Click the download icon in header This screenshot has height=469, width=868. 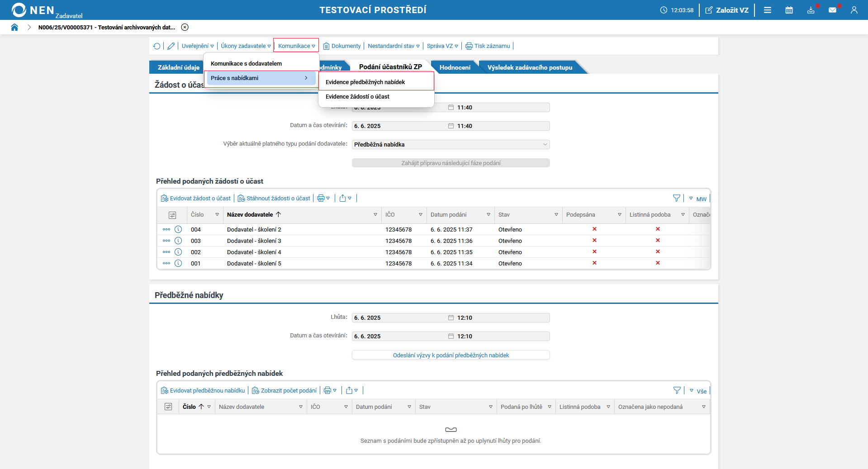[811, 10]
